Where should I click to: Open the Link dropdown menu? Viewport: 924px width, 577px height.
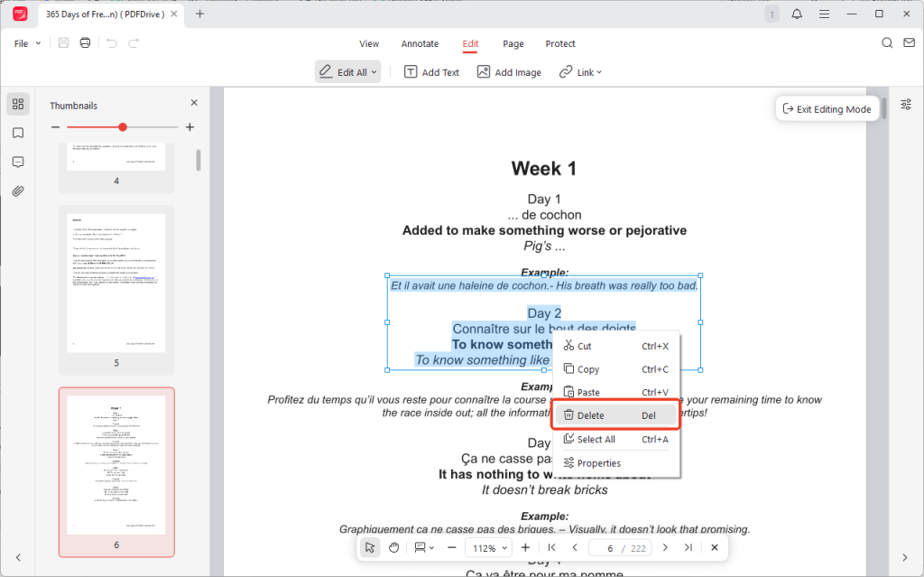[580, 72]
